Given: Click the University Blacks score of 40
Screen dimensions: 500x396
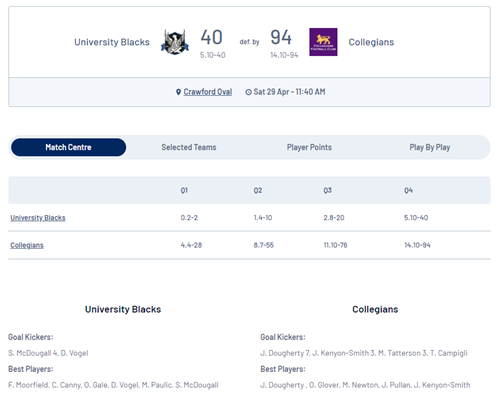Looking at the screenshot, I should click(x=211, y=37).
